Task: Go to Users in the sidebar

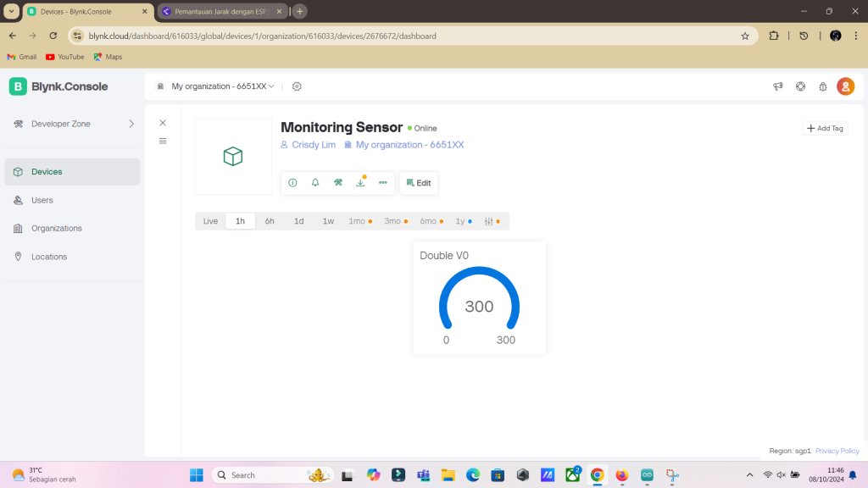Action: (x=42, y=200)
